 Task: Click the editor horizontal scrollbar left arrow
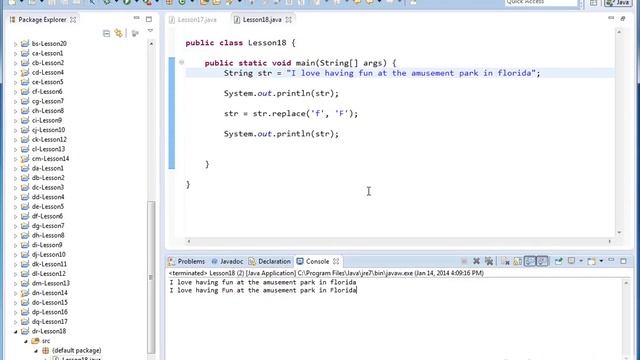[189, 242]
